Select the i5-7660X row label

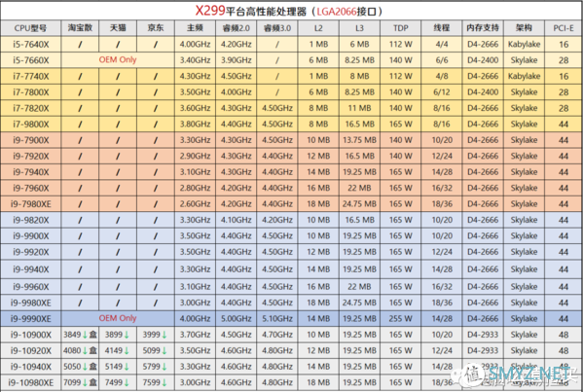pos(31,60)
